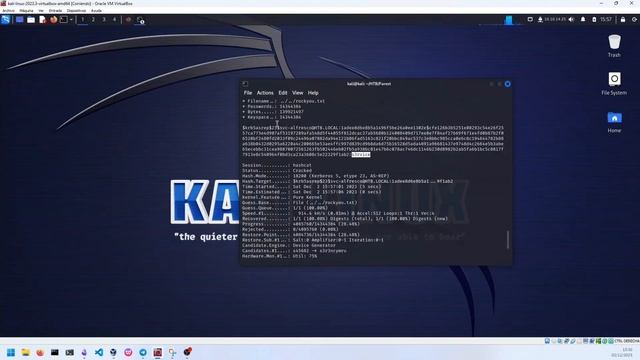Launch the text editor from the panel
The height and width of the screenshot is (360, 640).
tap(42, 20)
